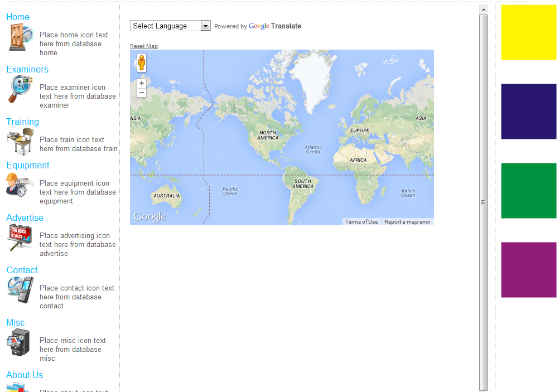This screenshot has height=392, width=559.
Task: Click the Google logo on the map
Action: coord(150,216)
